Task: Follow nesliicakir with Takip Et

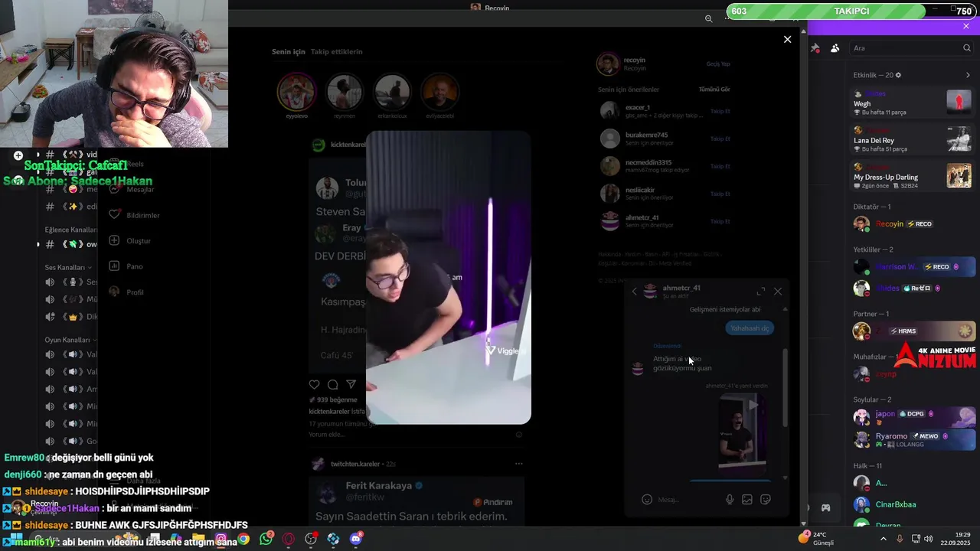Action: pyautogui.click(x=720, y=194)
